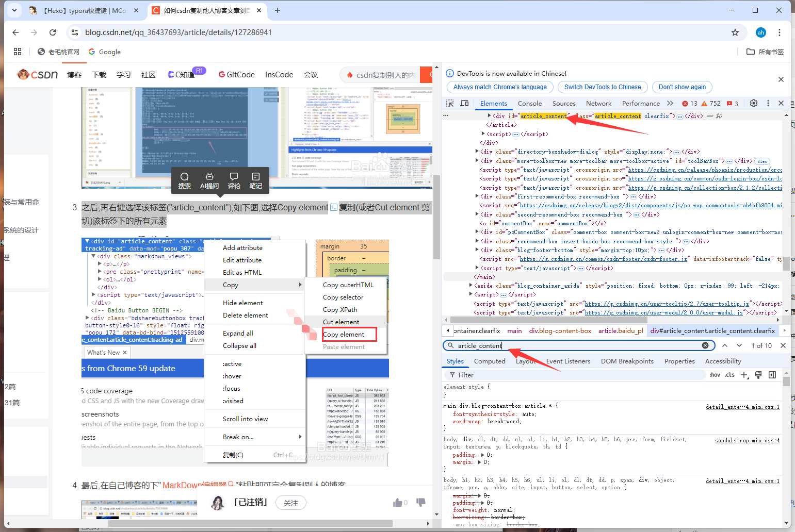
Task: Open the Chrome three-dot menu
Action: tap(780, 32)
